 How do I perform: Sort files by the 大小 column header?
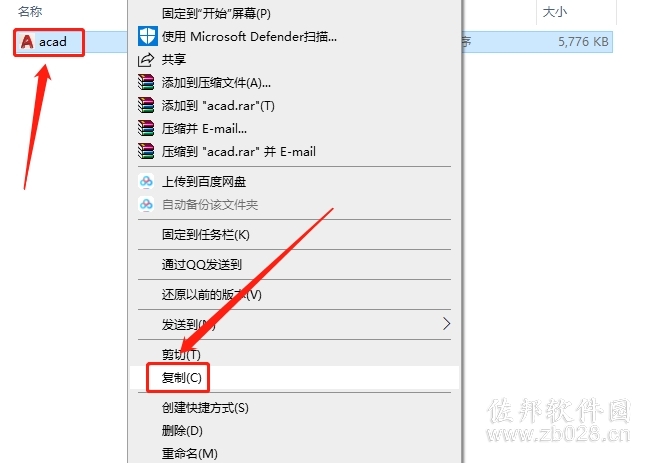pos(554,12)
